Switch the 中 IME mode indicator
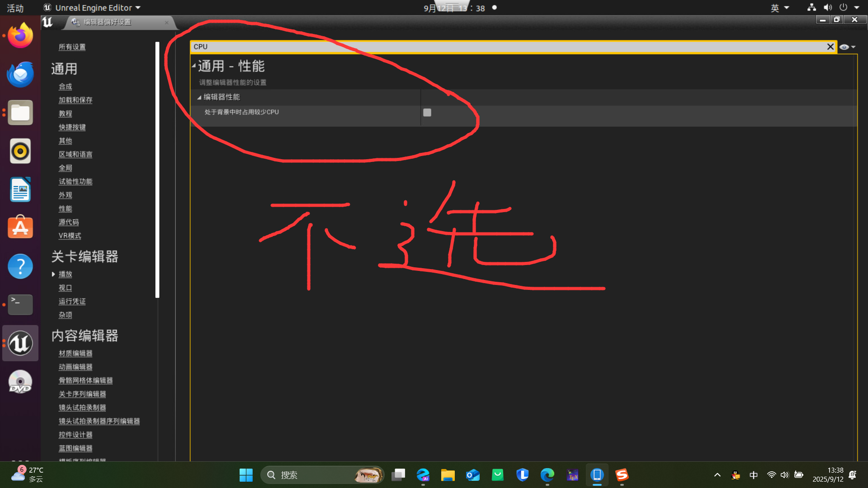Screen dimensions: 868x488 coord(754,475)
